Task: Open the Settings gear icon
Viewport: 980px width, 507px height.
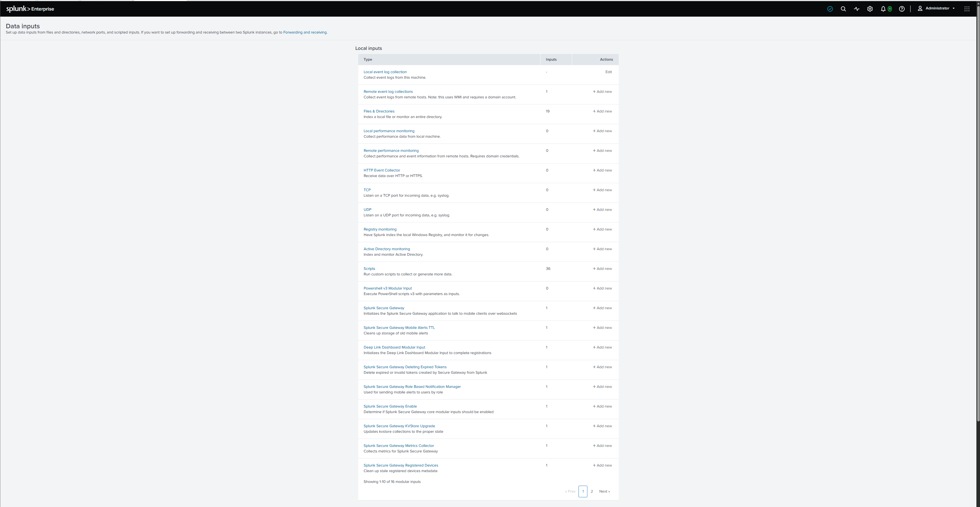Action: (870, 9)
